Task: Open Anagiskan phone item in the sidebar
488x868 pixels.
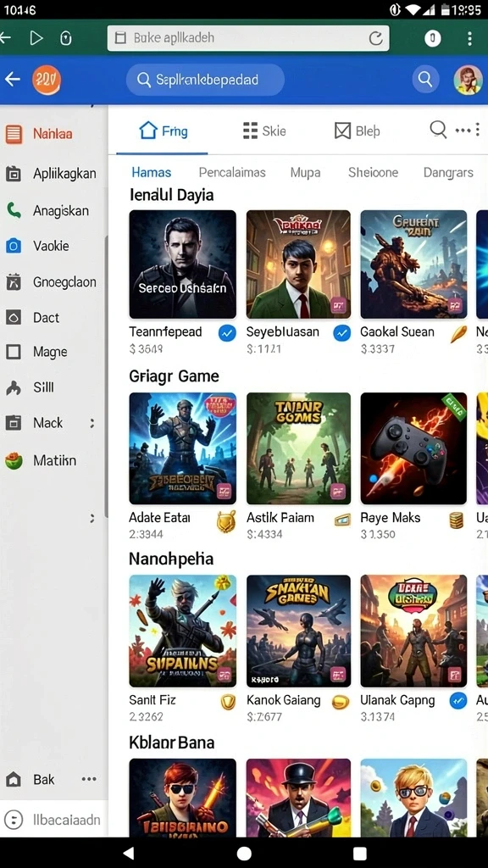Action: 53,211
